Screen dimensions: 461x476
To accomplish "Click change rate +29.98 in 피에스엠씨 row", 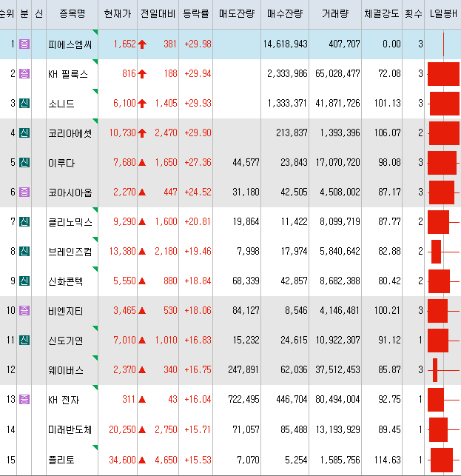I will (x=198, y=44).
